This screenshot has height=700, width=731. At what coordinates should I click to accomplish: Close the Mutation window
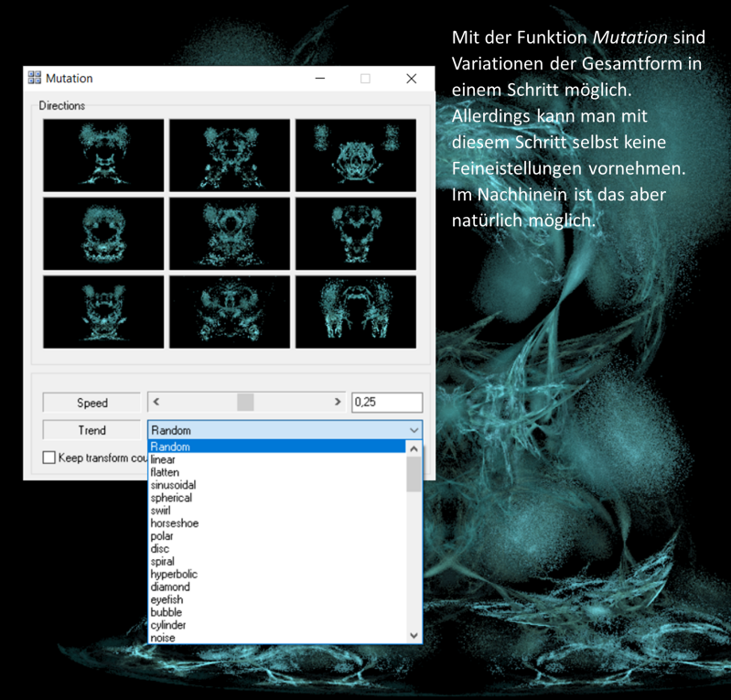point(411,79)
